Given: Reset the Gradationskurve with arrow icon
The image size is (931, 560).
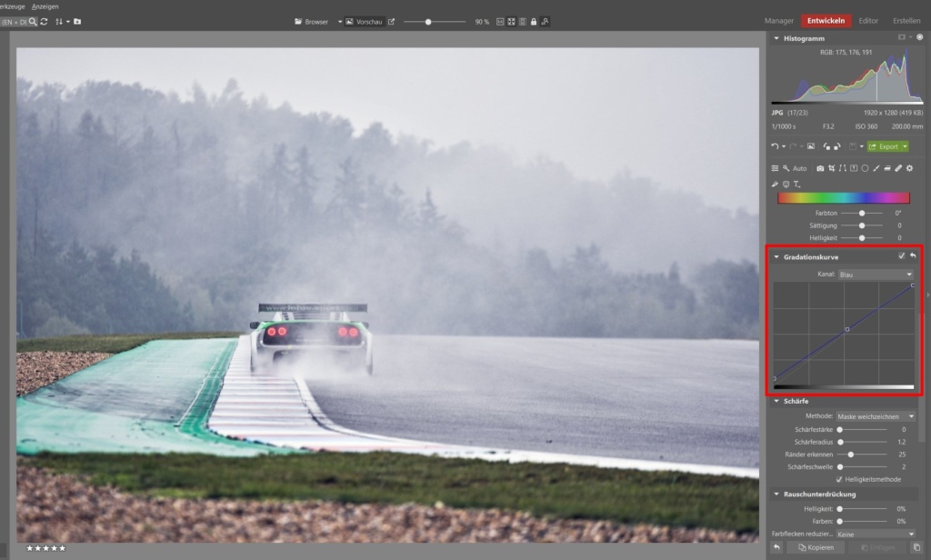Looking at the screenshot, I should coord(913,256).
